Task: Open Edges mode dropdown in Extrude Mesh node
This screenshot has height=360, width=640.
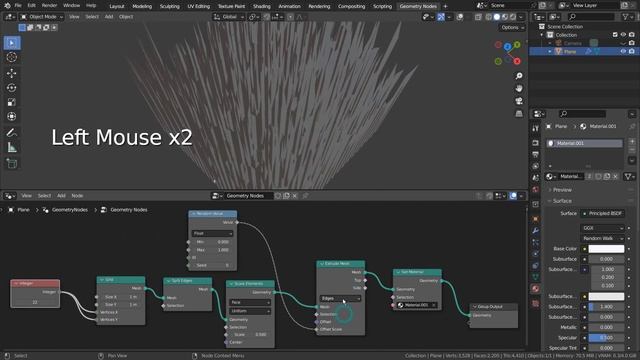Action: [x=340, y=298]
